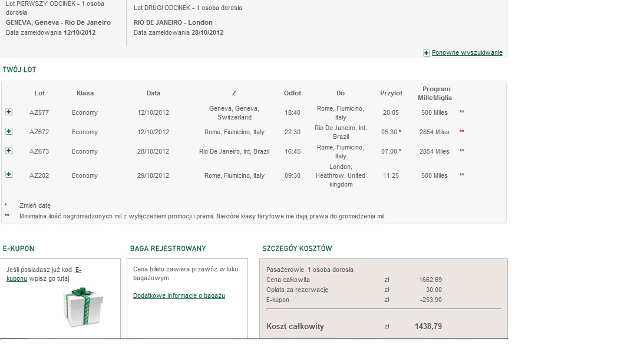Click departure time 18:40
Viewport: 644px width, 362px height.
[292, 112]
